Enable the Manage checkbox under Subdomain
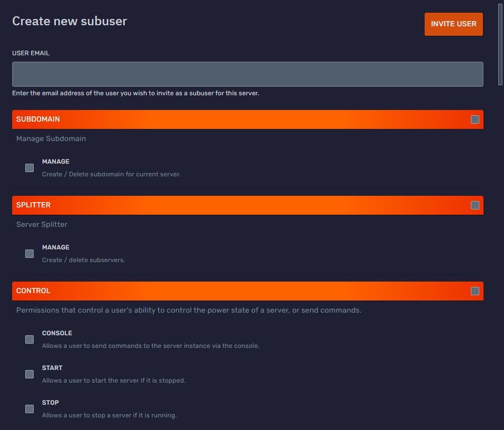This screenshot has width=504, height=430. point(29,168)
